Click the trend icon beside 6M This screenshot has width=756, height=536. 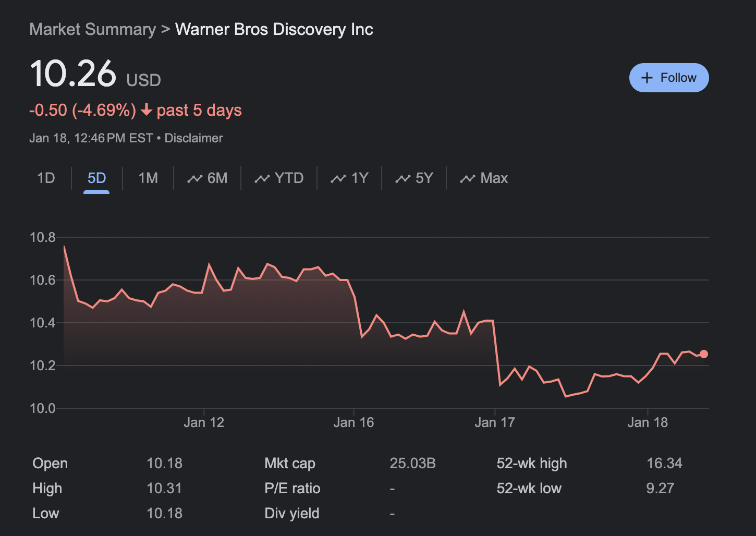(x=195, y=179)
